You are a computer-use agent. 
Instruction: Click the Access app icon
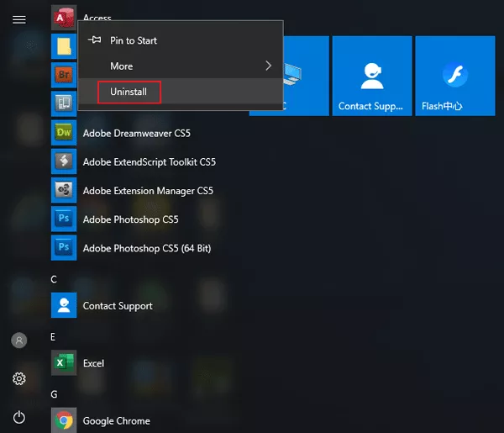[x=64, y=18]
